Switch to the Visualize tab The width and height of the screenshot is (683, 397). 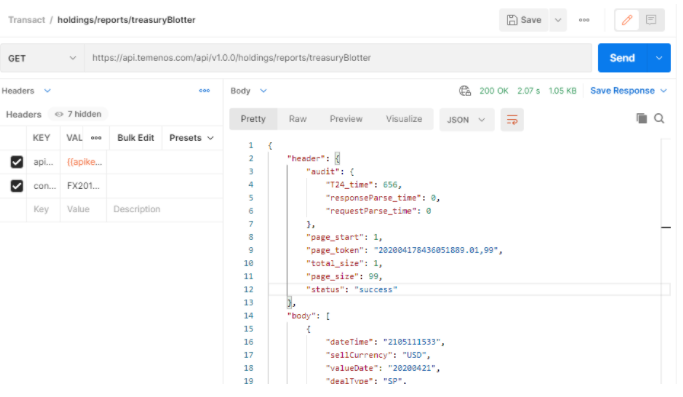pyautogui.click(x=404, y=119)
